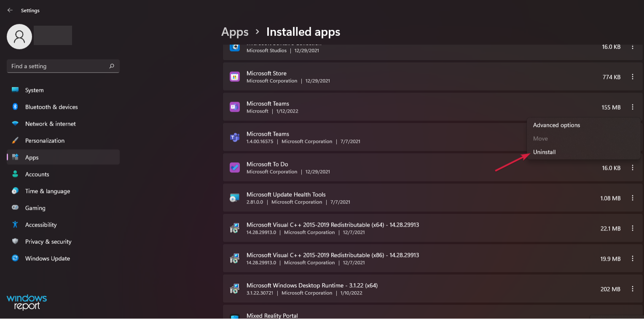Open System settings
This screenshot has height=319, width=644.
tap(63, 90)
